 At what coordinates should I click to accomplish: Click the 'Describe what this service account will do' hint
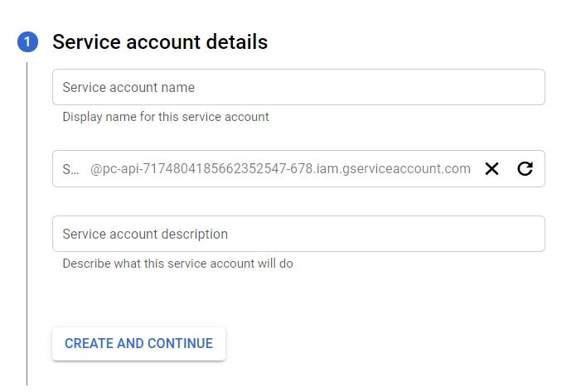(177, 264)
